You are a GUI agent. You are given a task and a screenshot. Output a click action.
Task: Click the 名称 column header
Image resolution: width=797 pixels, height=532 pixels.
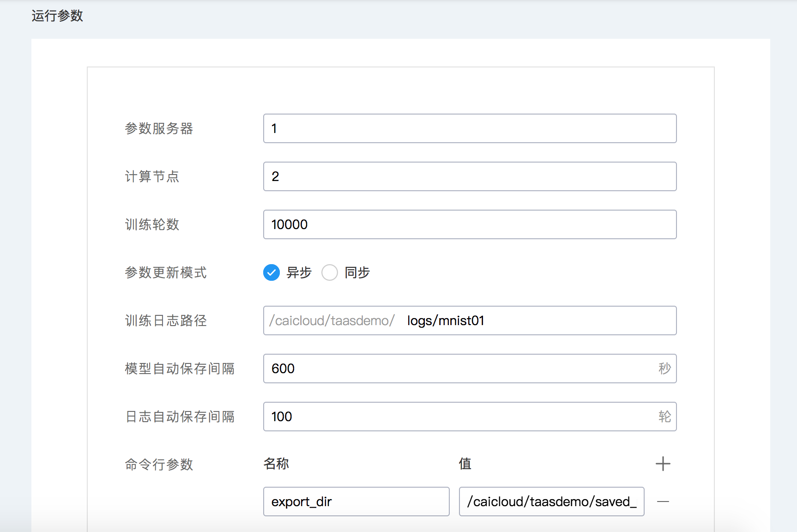point(276,464)
